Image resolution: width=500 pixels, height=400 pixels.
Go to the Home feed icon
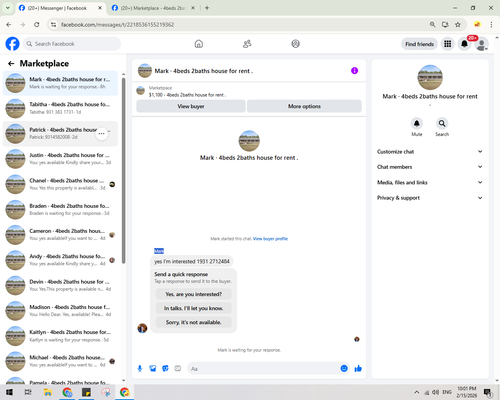[199, 44]
